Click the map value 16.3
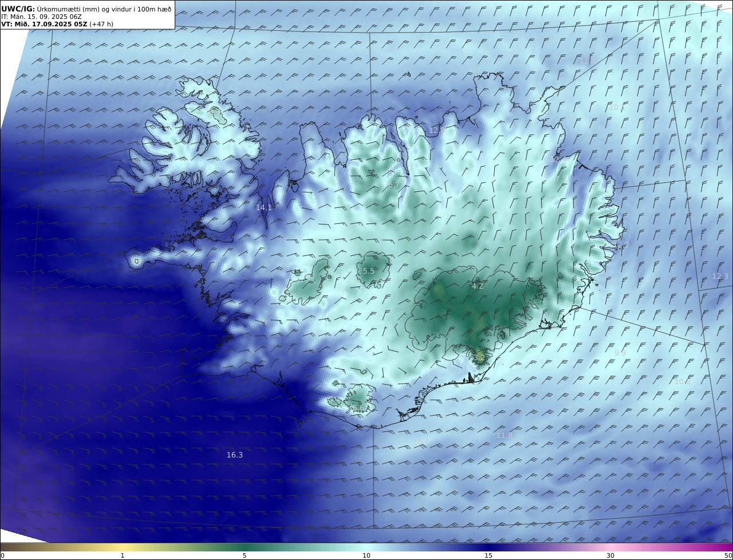The height and width of the screenshot is (560, 733). pos(235,455)
